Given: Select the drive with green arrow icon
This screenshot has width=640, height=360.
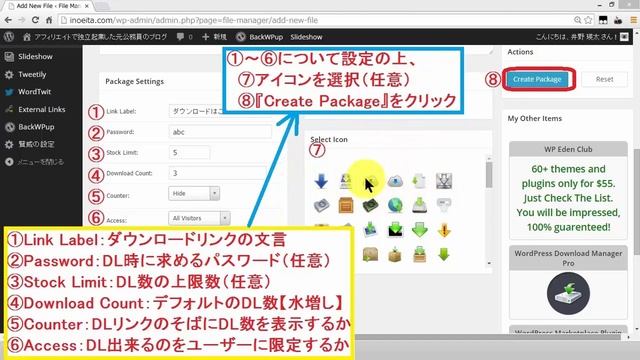Looking at the screenshot, I should pyautogui.click(x=419, y=205).
